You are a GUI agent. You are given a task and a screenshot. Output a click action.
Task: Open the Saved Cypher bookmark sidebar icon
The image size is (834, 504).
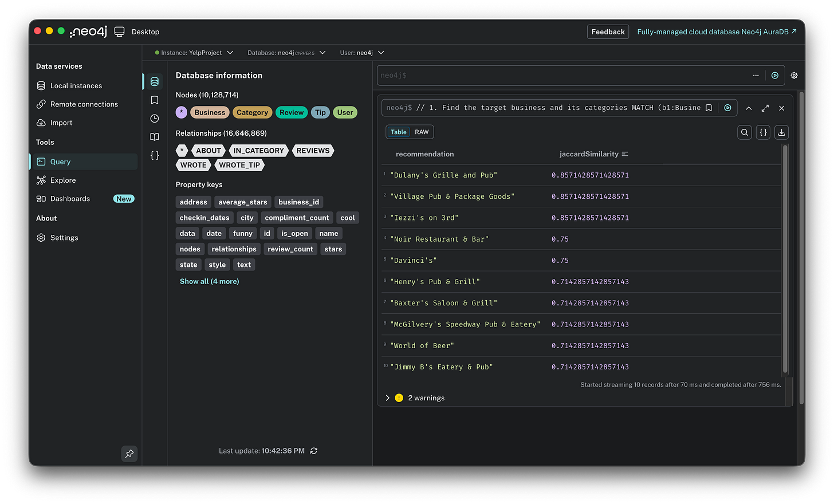point(155,100)
